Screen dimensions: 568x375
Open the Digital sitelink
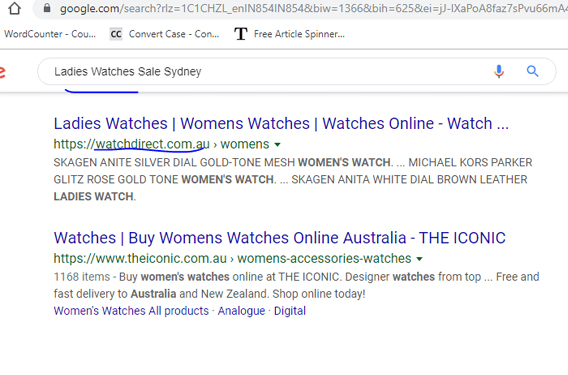pos(290,311)
